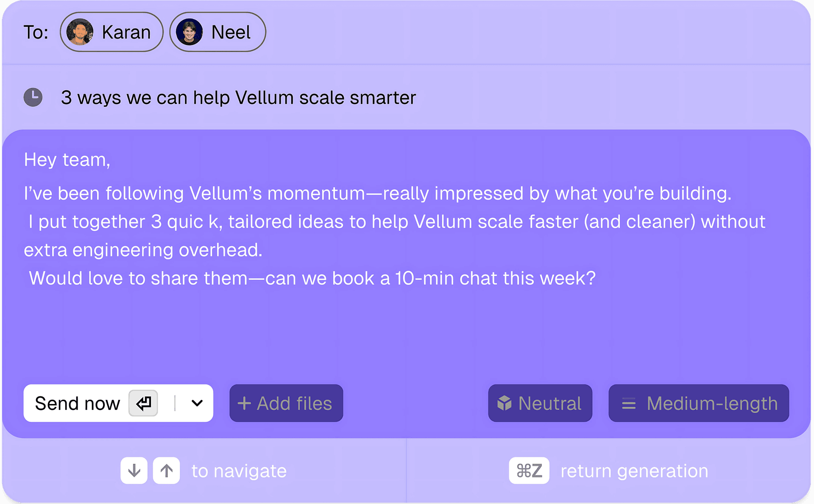Click the ⌘Z return generation key
This screenshot has height=504, width=814.
point(529,471)
